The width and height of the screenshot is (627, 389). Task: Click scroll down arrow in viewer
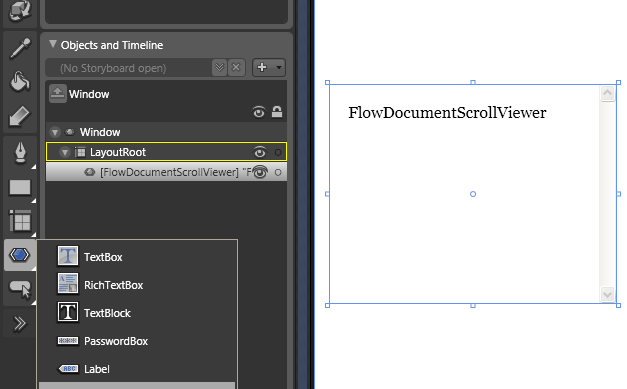tap(607, 295)
